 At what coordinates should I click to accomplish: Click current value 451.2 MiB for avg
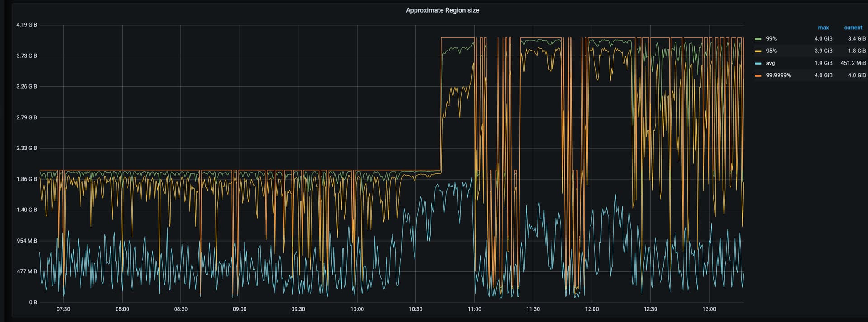coord(853,63)
